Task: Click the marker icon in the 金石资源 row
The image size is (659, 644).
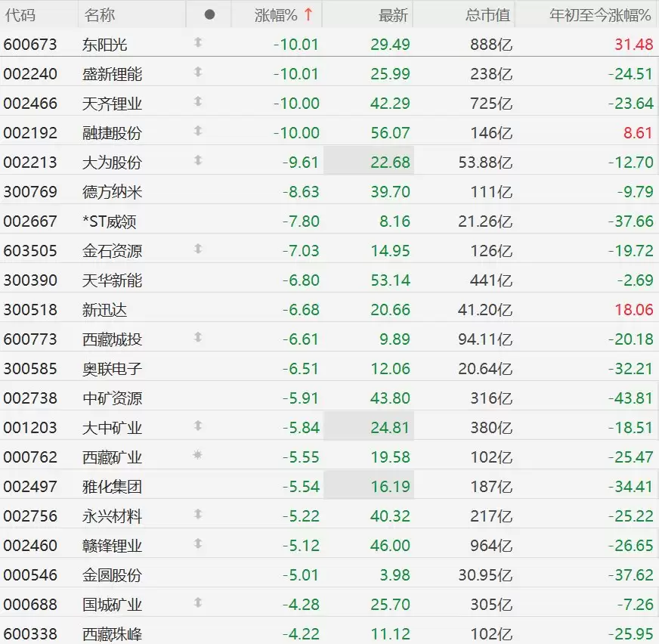Action: coord(198,249)
